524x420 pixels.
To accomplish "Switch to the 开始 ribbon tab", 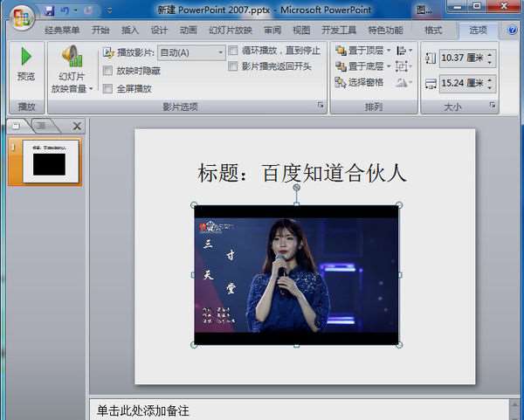I will click(100, 30).
